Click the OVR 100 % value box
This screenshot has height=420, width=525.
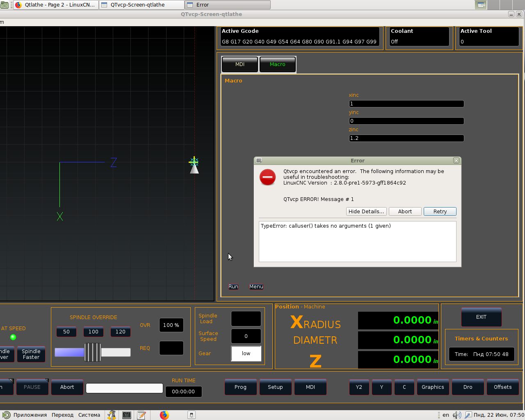pos(171,325)
